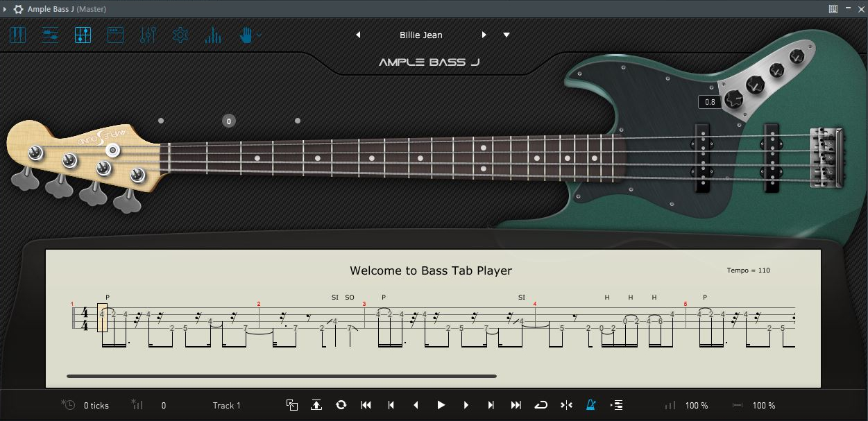868x421 pixels.
Task: Open plugin options gear in title bar
Action: (x=18, y=9)
